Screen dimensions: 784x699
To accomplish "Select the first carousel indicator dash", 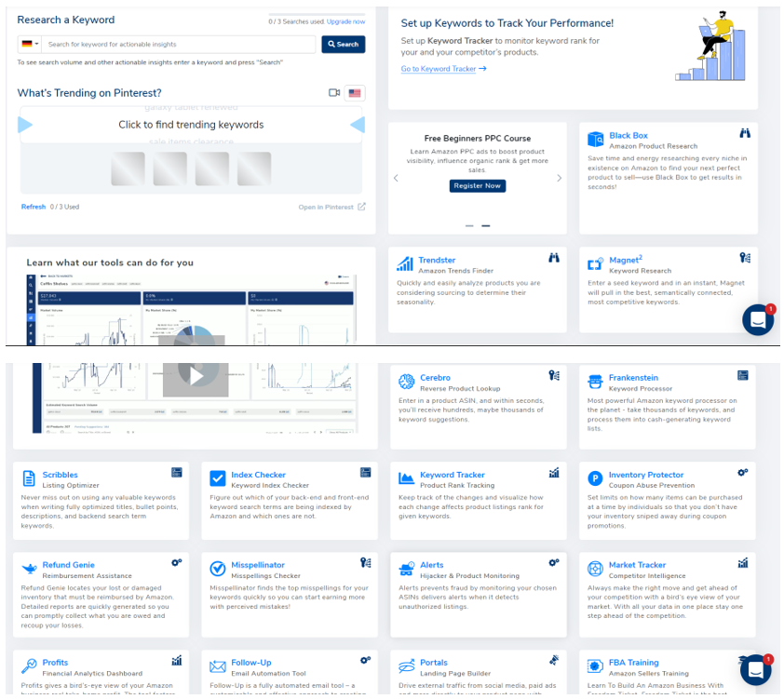I will (x=469, y=226).
